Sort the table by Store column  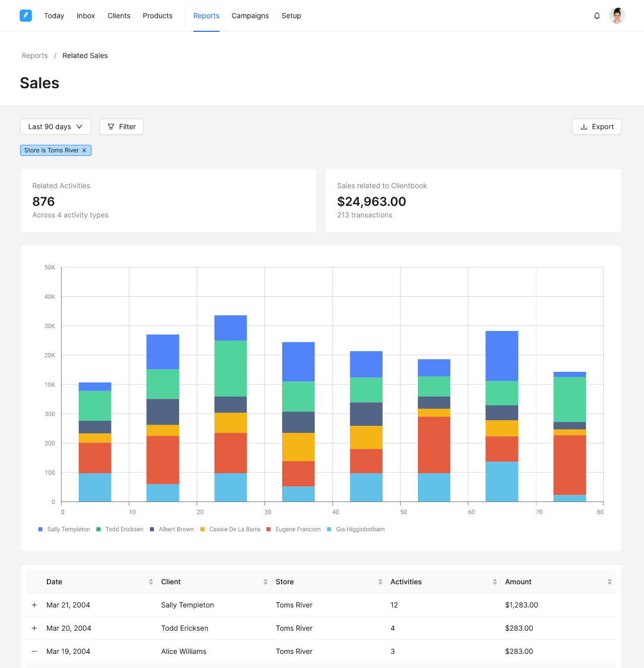380,582
